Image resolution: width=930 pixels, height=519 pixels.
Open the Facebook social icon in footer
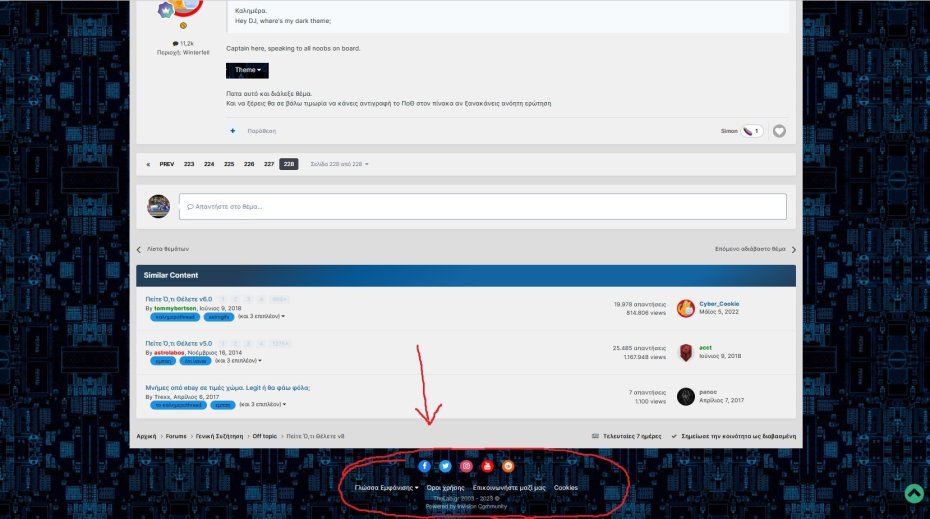coord(424,466)
